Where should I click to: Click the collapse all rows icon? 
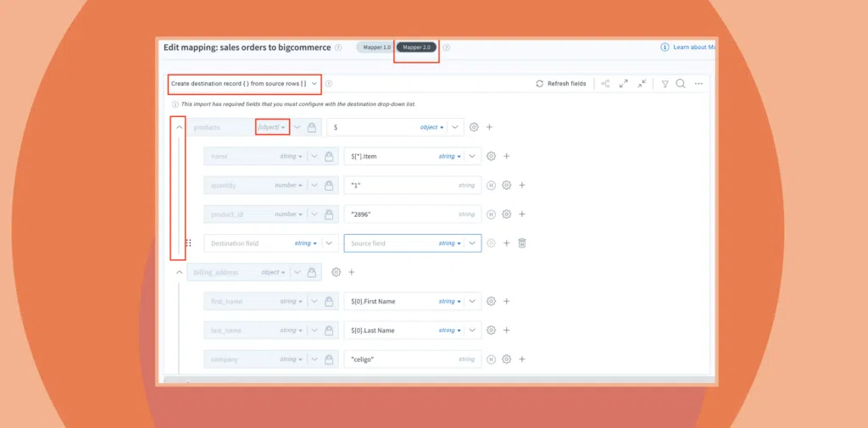(x=643, y=84)
